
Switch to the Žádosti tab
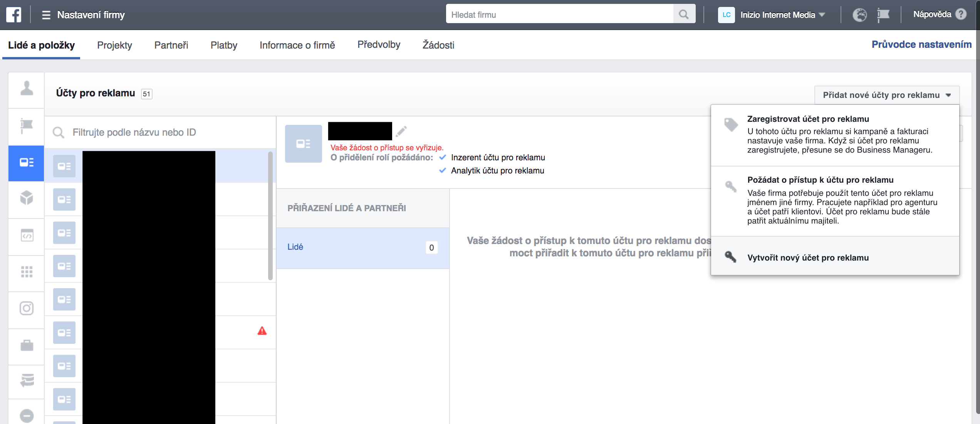click(x=438, y=45)
